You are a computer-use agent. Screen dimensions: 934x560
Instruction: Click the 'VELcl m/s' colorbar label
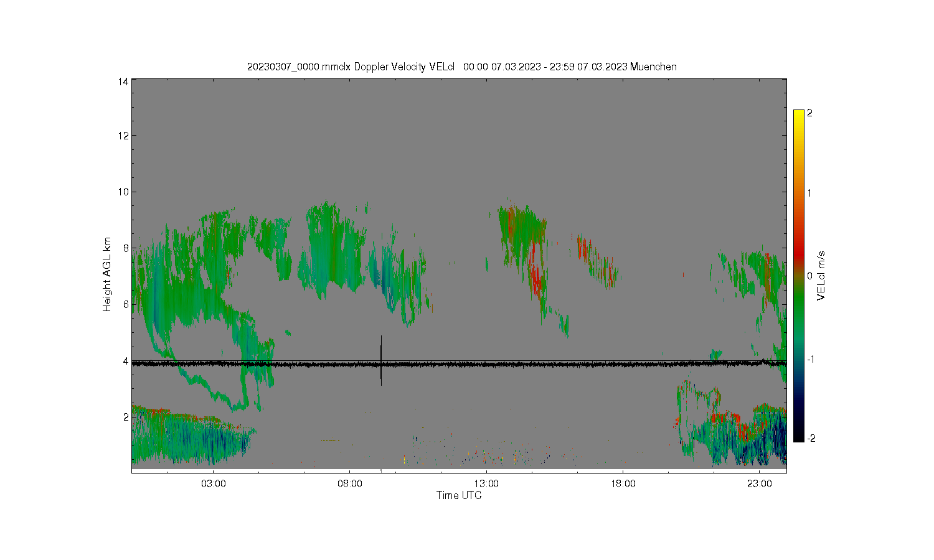click(x=821, y=276)
